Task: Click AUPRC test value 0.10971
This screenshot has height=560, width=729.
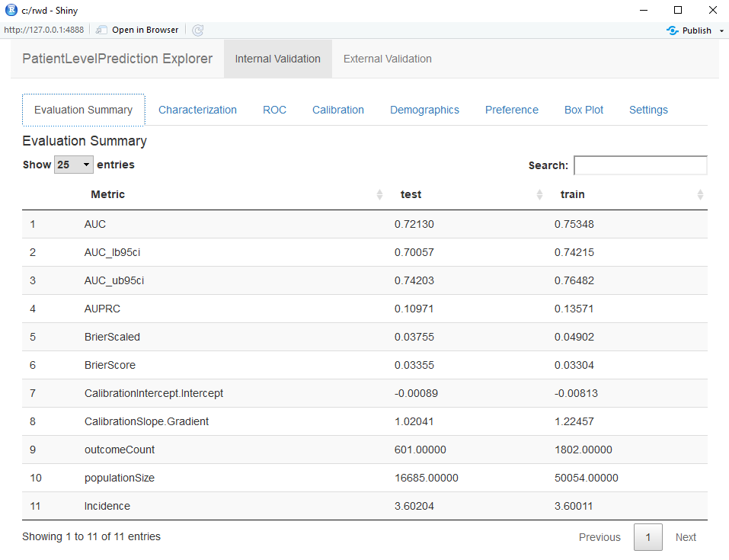Action: [414, 309]
